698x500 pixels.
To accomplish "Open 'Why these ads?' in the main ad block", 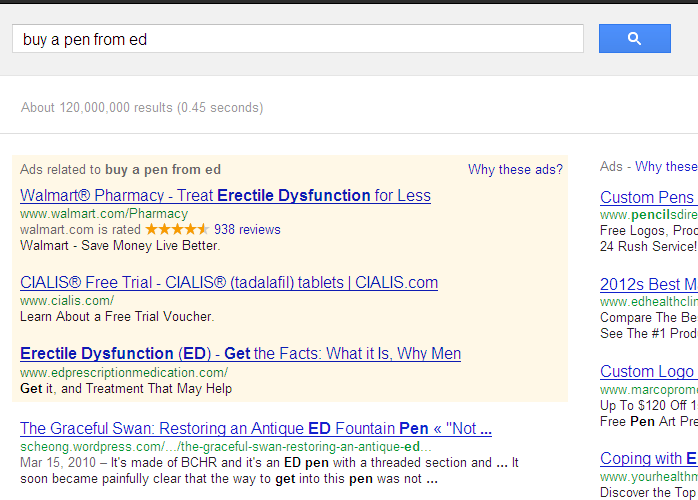I will pyautogui.click(x=515, y=170).
